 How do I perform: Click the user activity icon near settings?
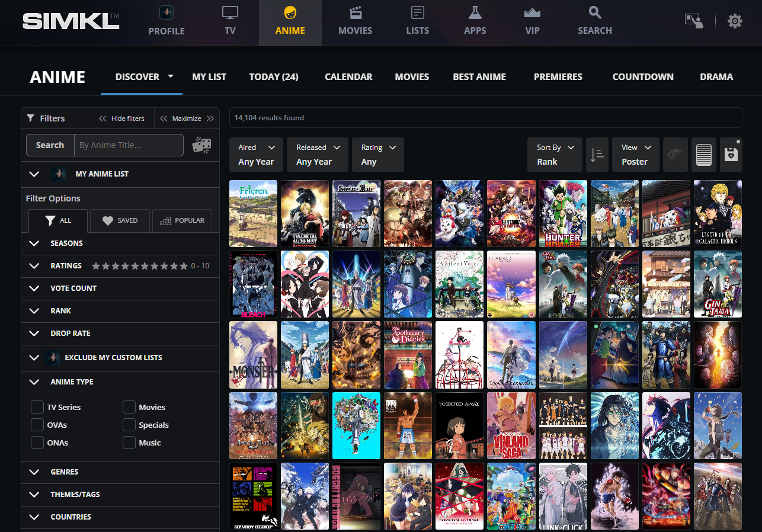[693, 21]
